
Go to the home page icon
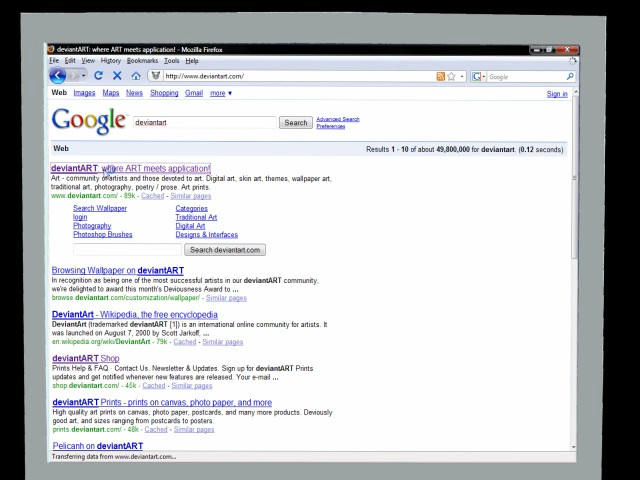pos(136,76)
